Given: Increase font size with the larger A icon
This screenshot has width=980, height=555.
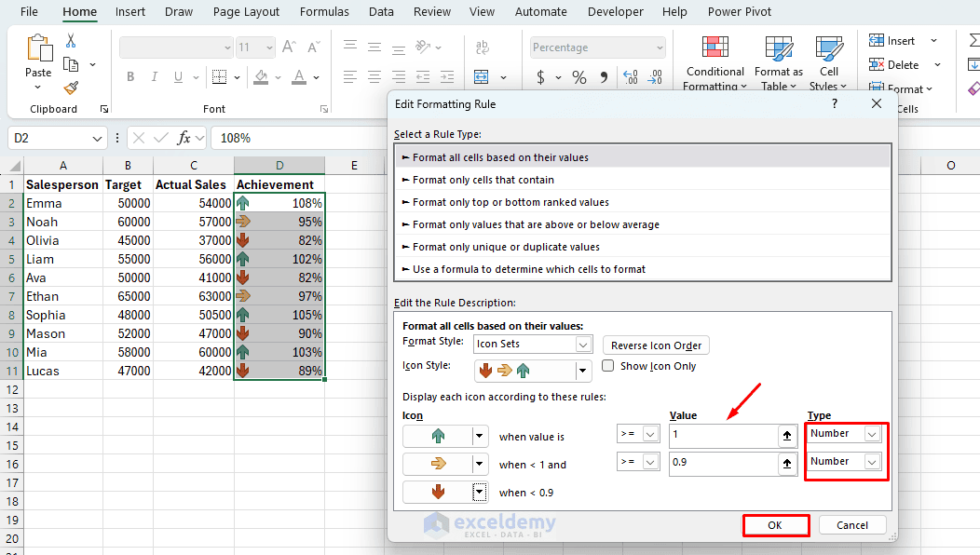Looking at the screenshot, I should [289, 47].
